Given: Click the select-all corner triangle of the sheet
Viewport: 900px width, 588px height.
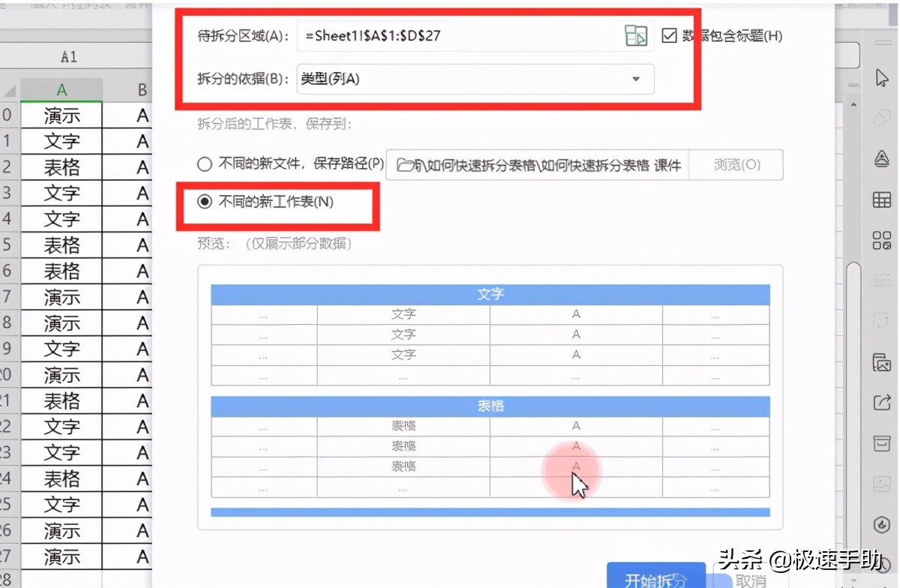Looking at the screenshot, I should (10, 90).
